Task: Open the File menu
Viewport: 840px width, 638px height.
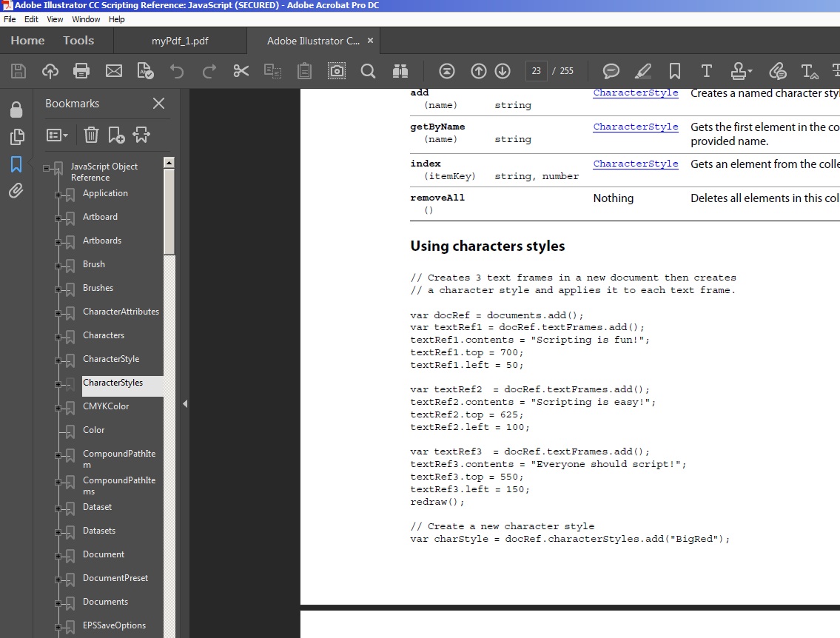Action: [10, 19]
